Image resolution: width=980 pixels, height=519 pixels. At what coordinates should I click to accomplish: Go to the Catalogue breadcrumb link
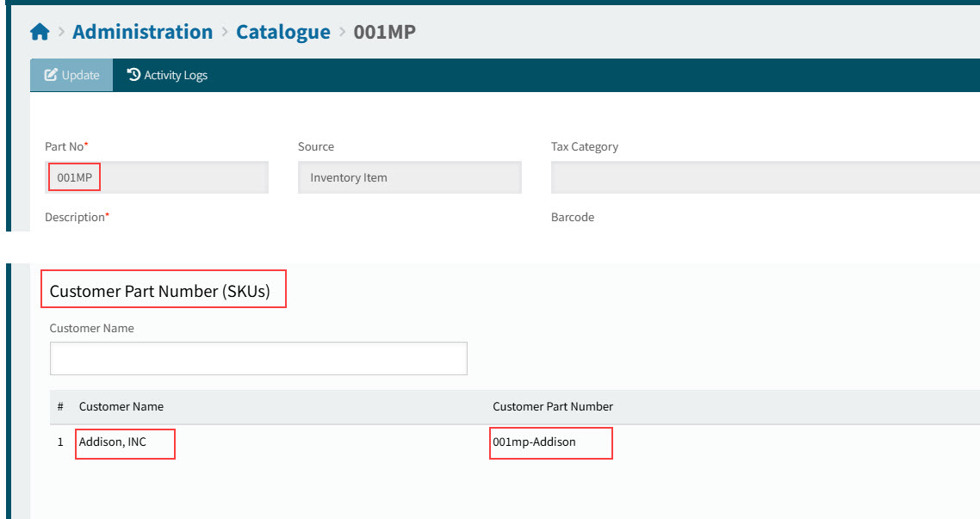point(283,32)
